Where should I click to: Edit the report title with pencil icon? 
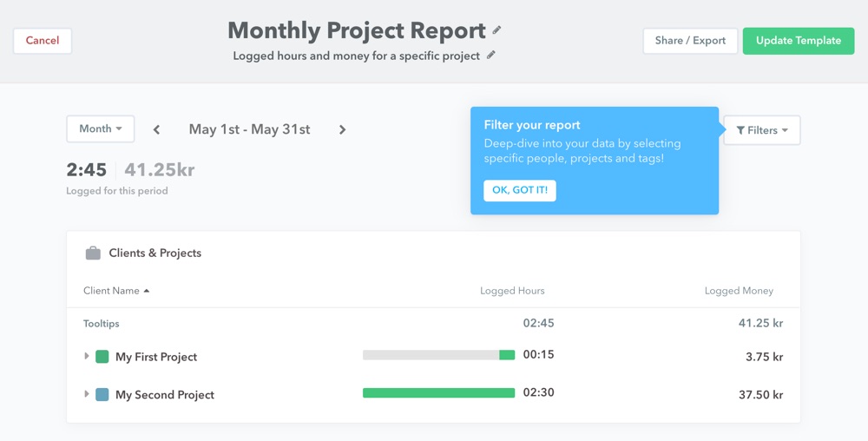496,30
